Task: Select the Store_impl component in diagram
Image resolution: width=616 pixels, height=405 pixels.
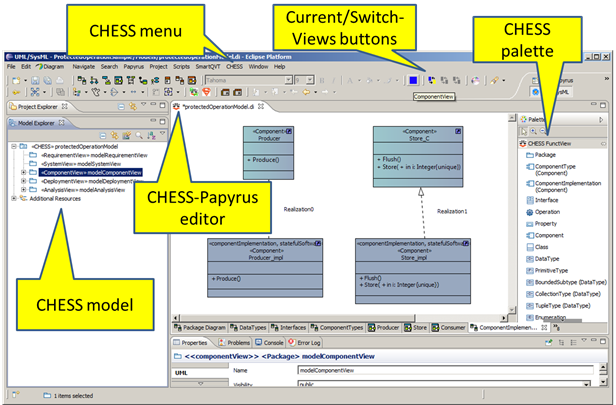Action: click(413, 271)
